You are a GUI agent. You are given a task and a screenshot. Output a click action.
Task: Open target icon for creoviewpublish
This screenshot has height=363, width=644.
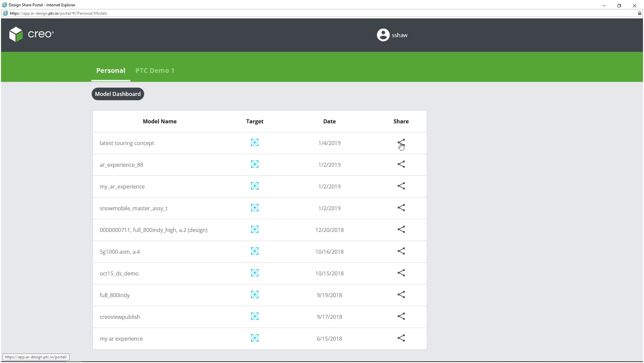tap(254, 317)
